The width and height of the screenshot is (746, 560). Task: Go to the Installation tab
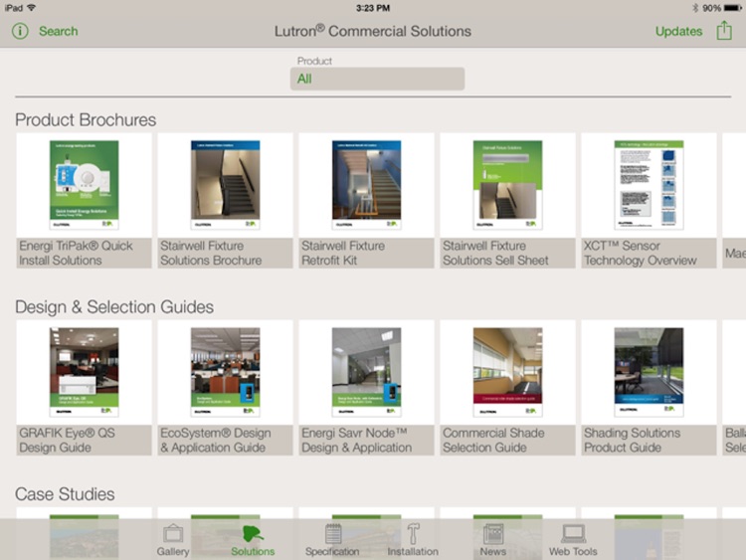click(413, 540)
